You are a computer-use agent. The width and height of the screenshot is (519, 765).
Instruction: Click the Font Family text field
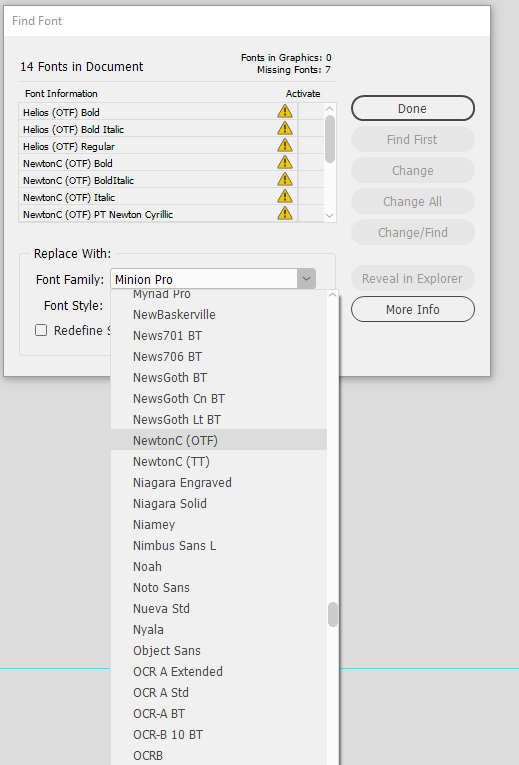204,279
